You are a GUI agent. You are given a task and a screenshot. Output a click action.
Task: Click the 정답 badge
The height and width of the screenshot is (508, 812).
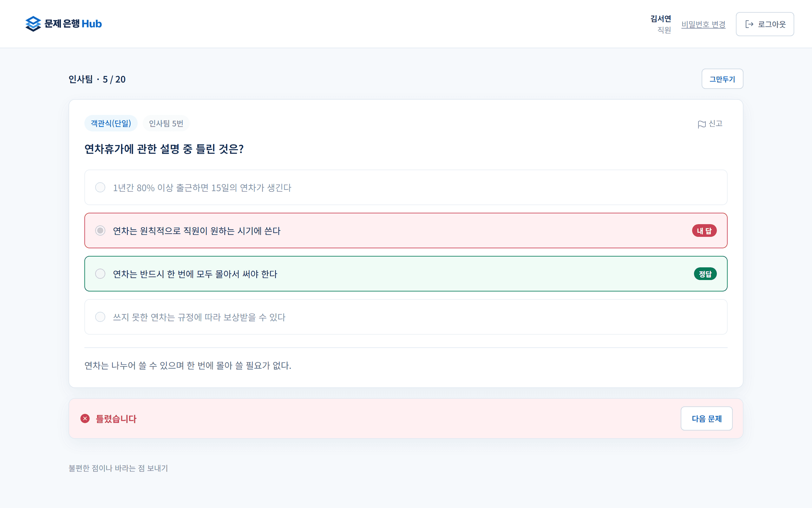[705, 274]
